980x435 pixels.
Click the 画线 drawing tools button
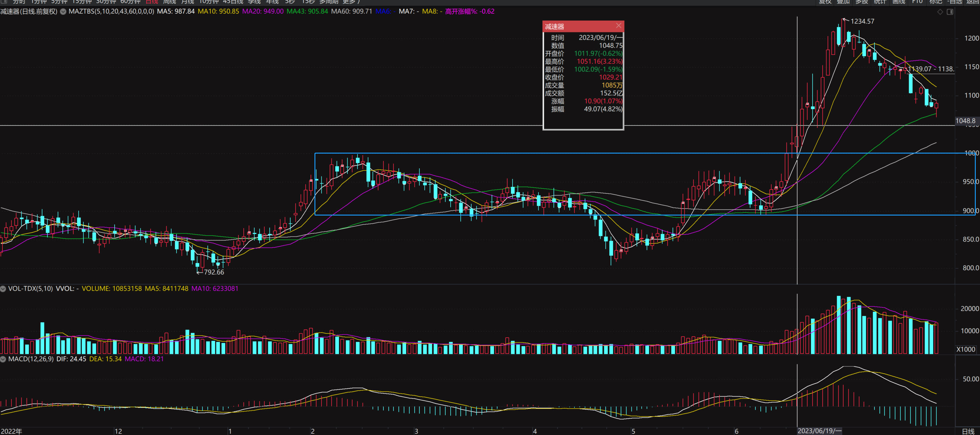point(899,2)
